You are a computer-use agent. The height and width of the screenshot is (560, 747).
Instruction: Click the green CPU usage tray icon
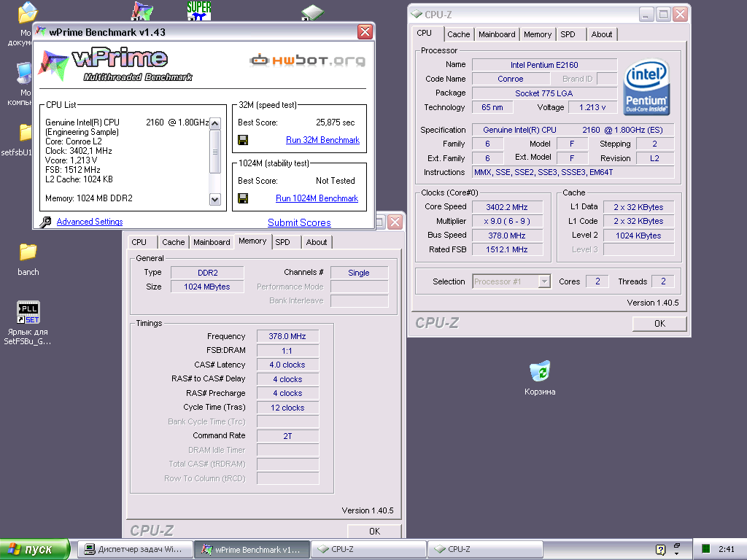click(706, 549)
